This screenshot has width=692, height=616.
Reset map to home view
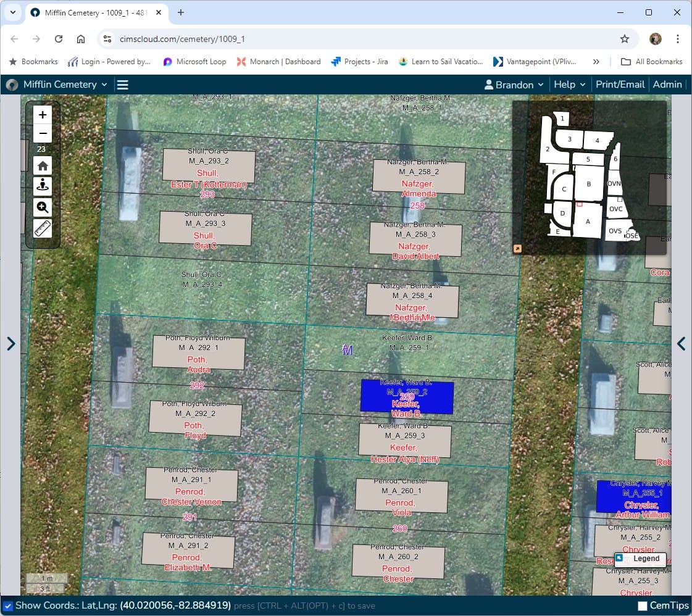(x=43, y=165)
